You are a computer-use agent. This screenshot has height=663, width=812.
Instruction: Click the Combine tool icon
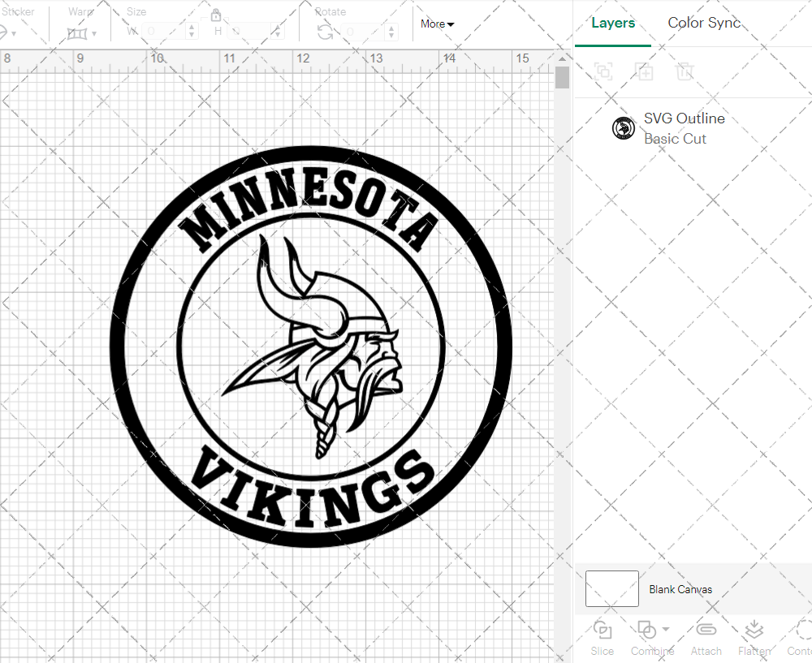click(x=648, y=631)
